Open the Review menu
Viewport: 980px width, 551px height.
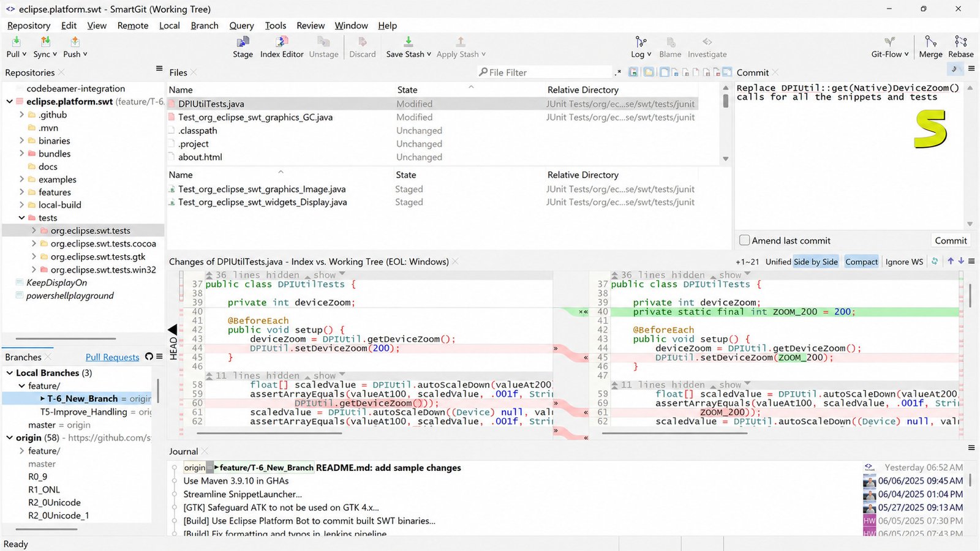(311, 26)
